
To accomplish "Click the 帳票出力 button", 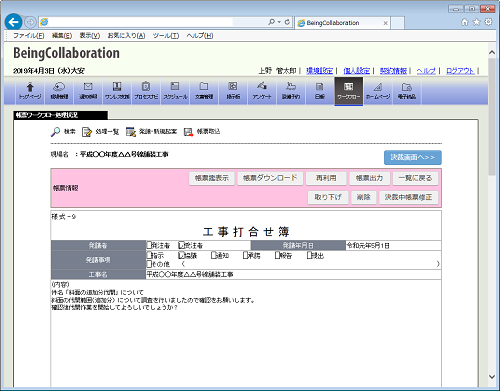I will (369, 178).
